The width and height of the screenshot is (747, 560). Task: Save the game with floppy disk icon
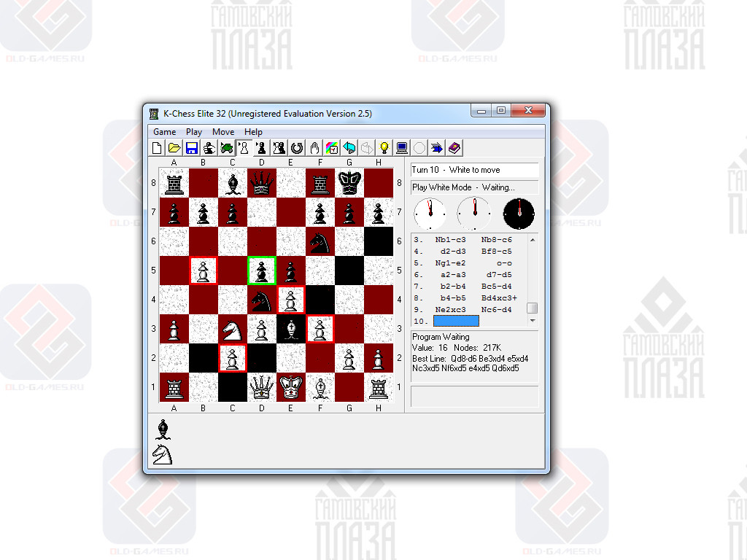tap(192, 148)
